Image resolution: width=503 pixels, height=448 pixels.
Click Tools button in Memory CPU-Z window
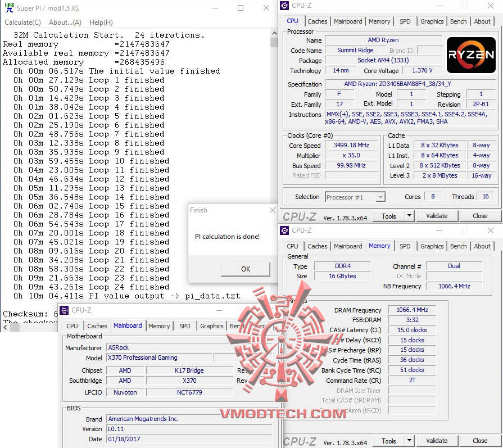coord(388,441)
